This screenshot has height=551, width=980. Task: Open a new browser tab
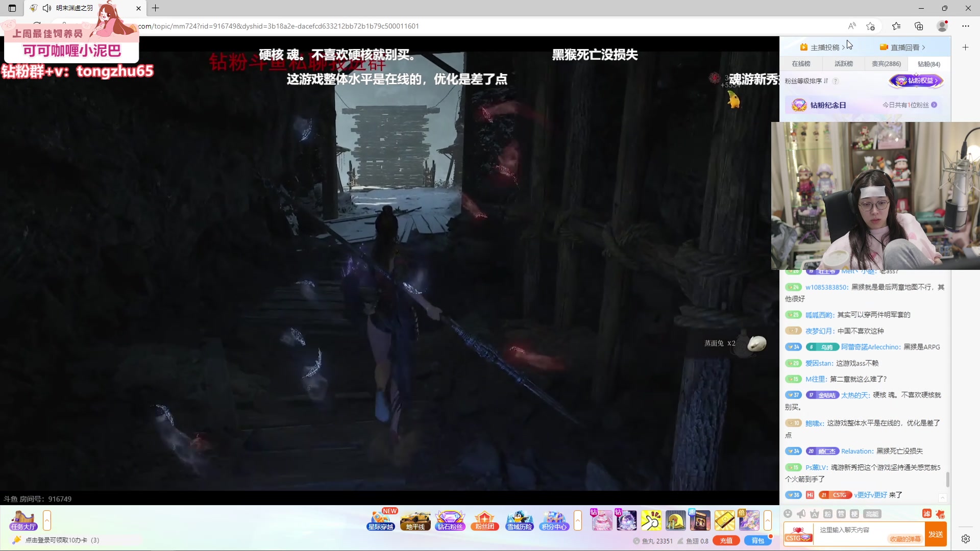click(156, 8)
